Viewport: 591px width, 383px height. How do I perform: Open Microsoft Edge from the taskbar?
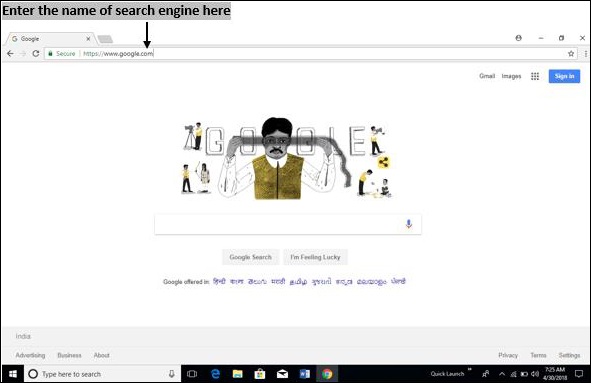tap(215, 374)
